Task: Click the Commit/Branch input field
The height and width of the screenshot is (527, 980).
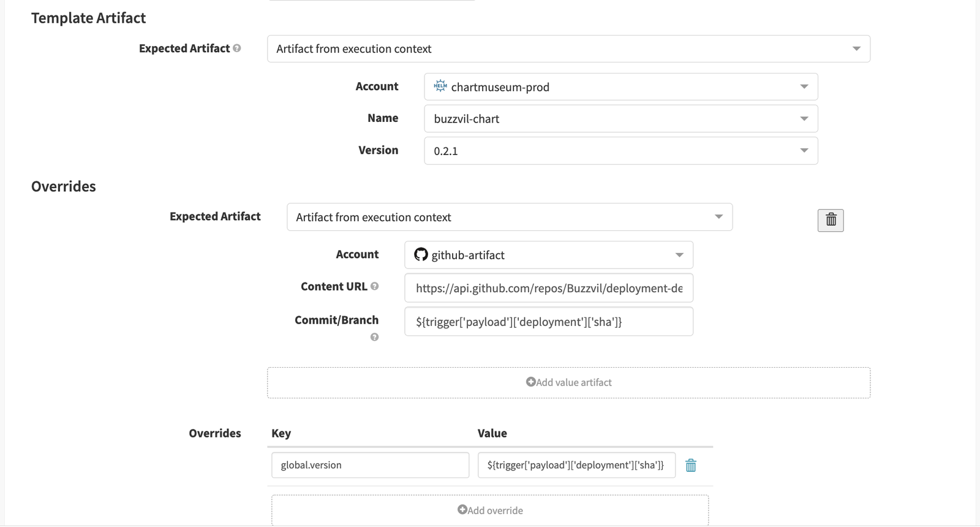Action: tap(548, 322)
